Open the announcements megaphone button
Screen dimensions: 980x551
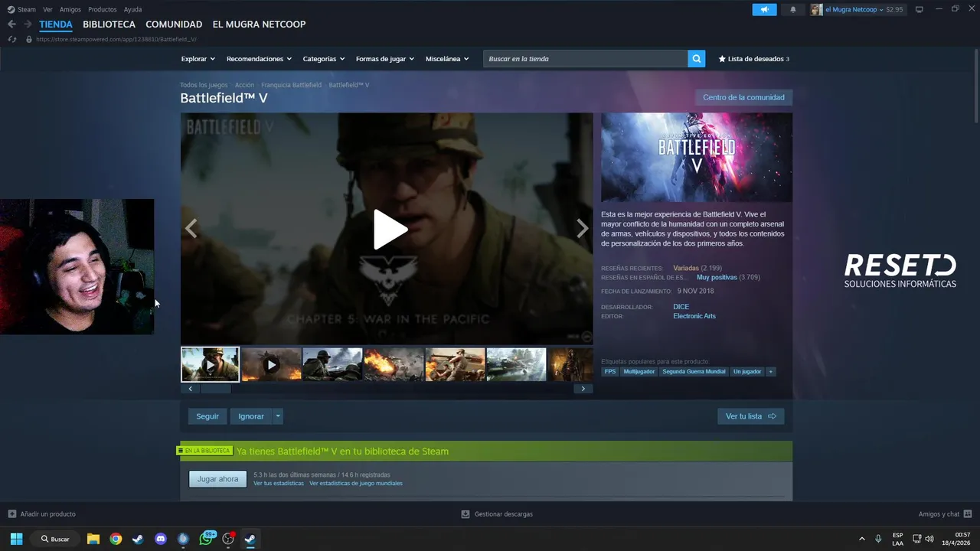tap(764, 9)
